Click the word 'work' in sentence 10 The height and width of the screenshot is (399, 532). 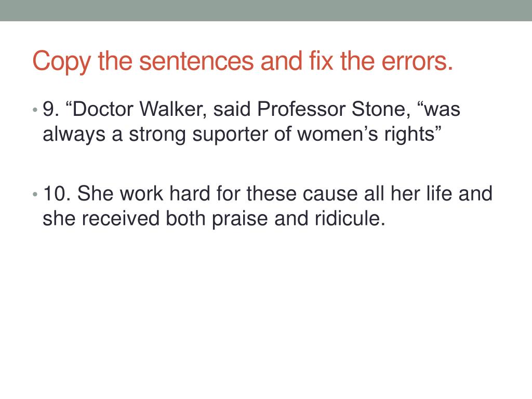coord(141,194)
